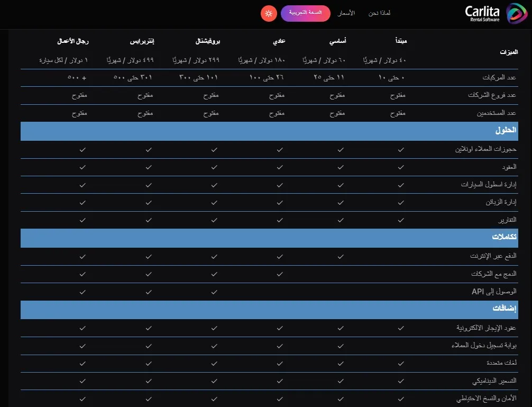Click checkmark for عقود الإيجار الالكترونية under بروفيشنال
Image resolution: width=532 pixels, height=407 pixels.
tap(214, 328)
